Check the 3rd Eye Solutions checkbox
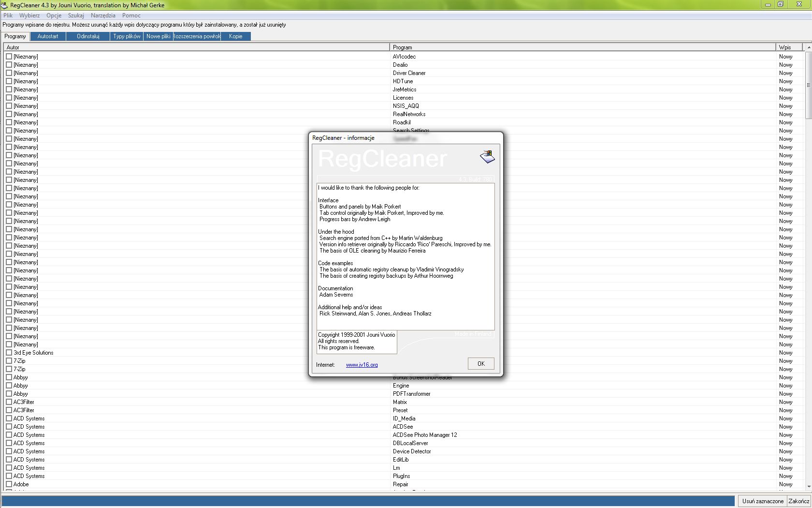Screen dimensions: 812x508 point(9,353)
